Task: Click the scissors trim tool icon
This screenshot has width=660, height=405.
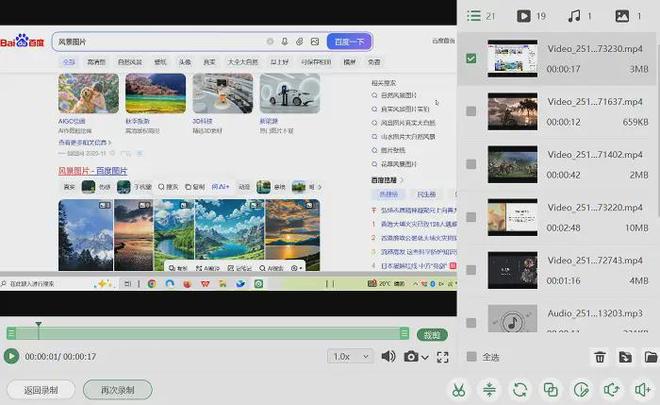Action: click(x=458, y=390)
